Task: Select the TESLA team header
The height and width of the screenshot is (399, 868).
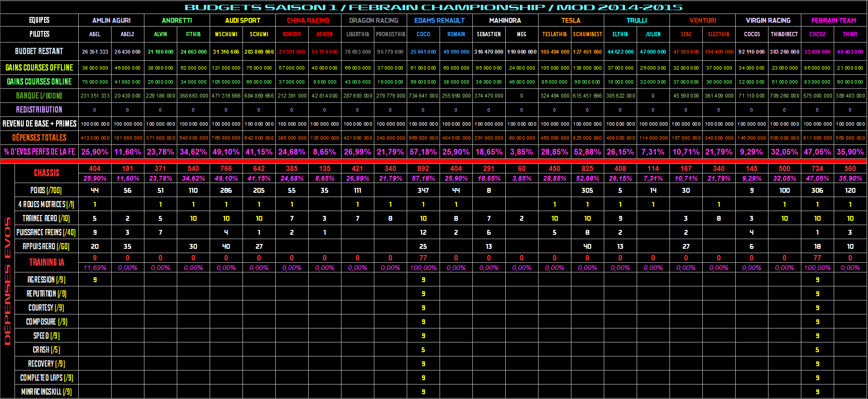Action: (570, 20)
